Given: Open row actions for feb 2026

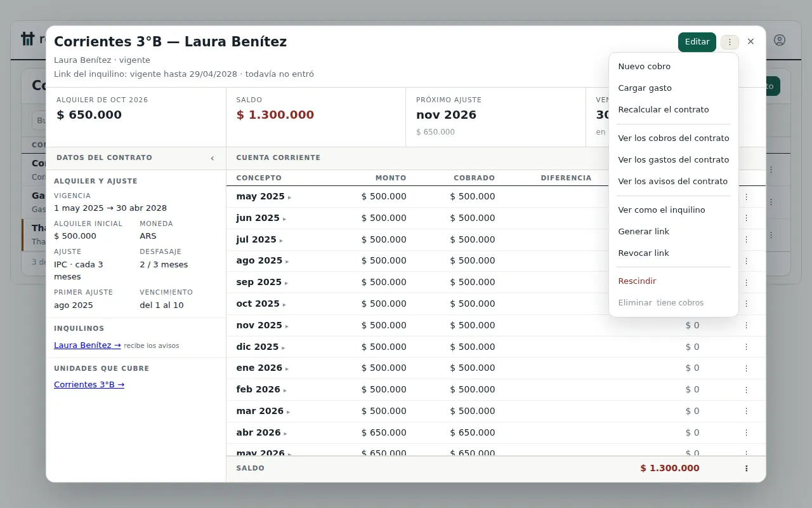Looking at the screenshot, I should (746, 390).
